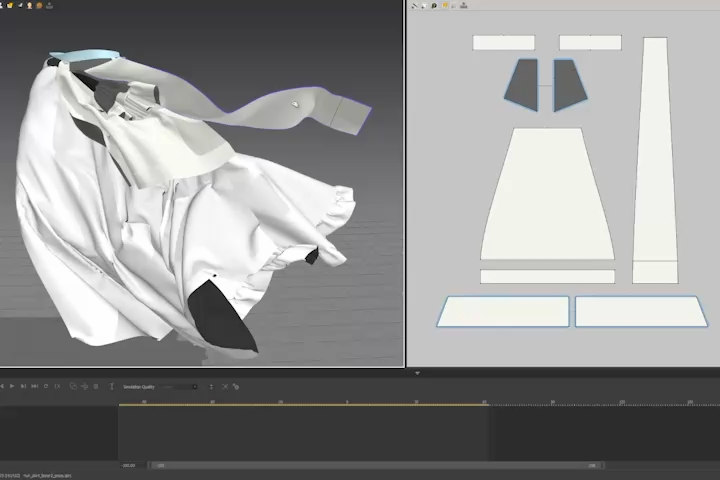Click the file name in the status bar
720x480 pixels.
pos(47,476)
